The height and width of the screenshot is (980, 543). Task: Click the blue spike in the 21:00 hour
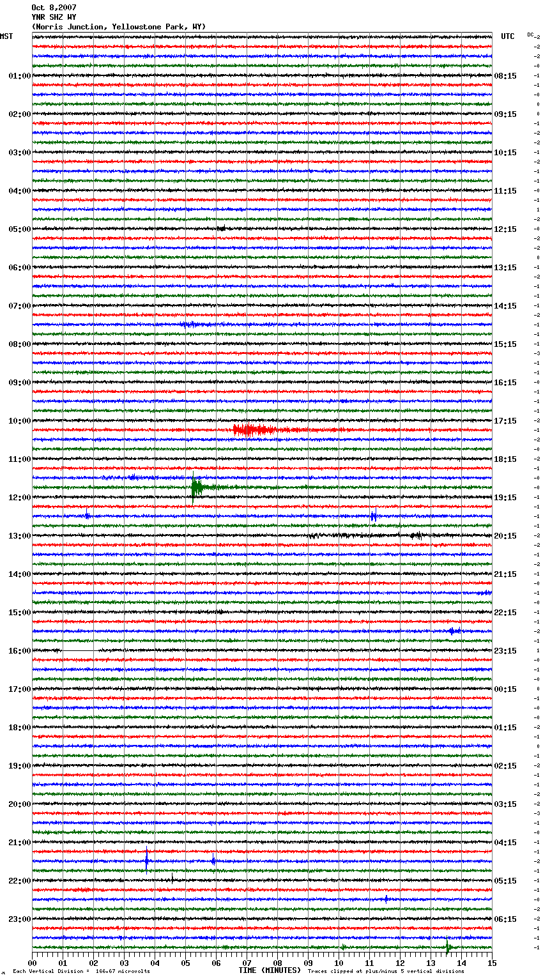pos(147,861)
